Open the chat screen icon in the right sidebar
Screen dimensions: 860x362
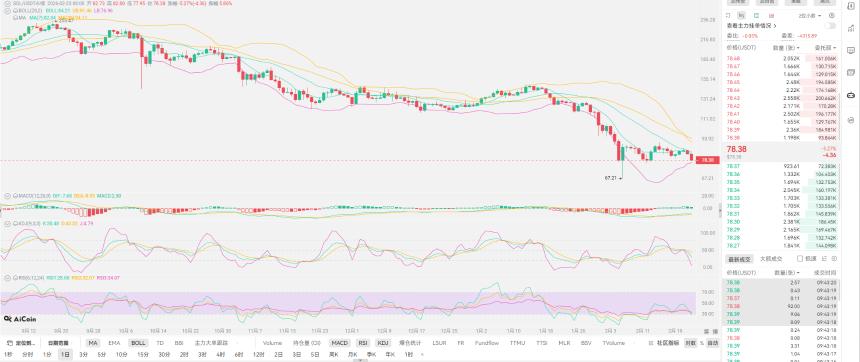tap(851, 50)
